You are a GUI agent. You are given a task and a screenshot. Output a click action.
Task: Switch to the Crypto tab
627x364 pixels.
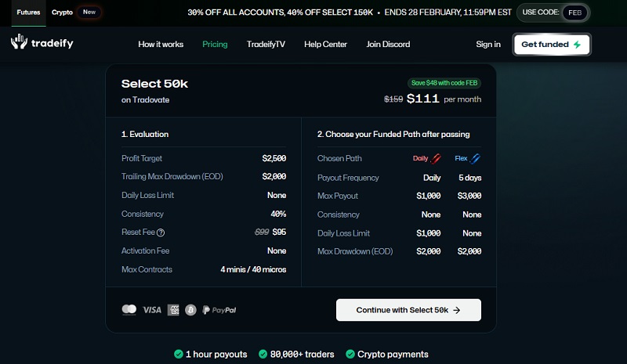point(62,13)
